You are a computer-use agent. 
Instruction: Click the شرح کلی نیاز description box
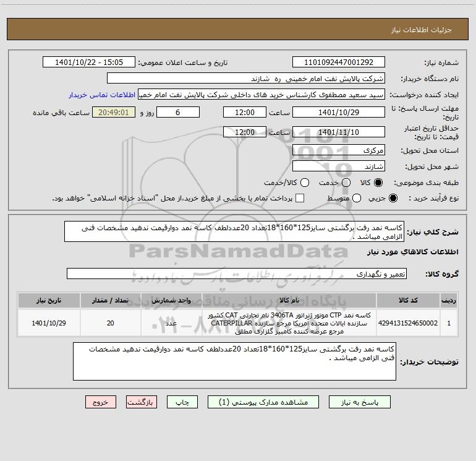click(234, 231)
